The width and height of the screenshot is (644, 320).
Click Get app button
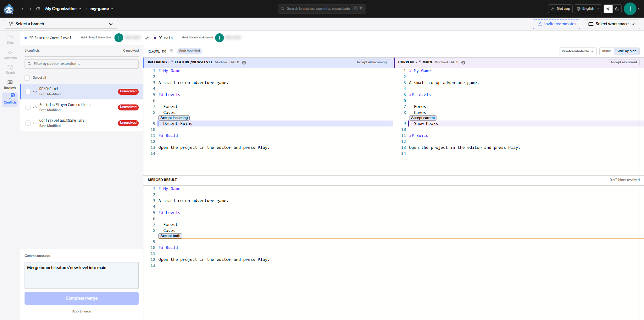[560, 9]
